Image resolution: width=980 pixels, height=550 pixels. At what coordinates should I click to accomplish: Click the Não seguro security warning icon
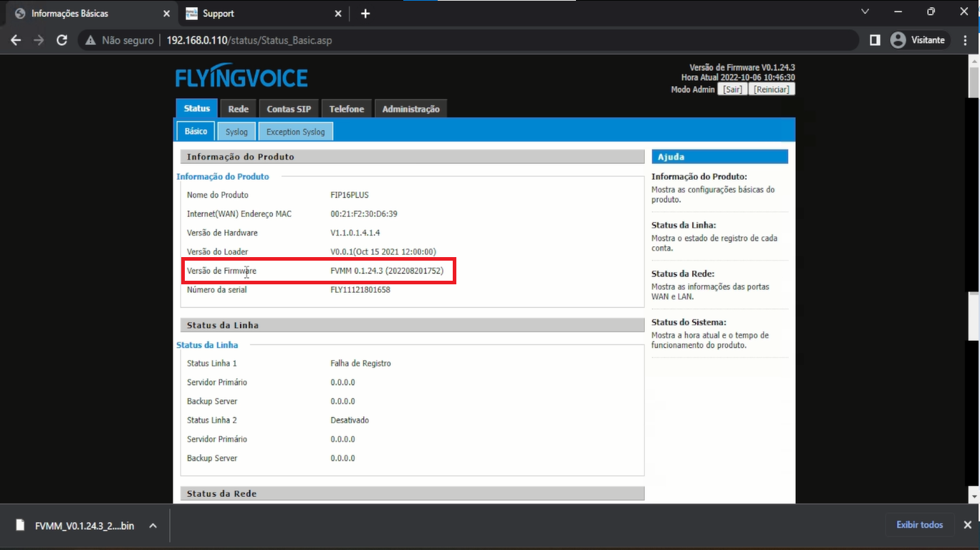coord(91,41)
